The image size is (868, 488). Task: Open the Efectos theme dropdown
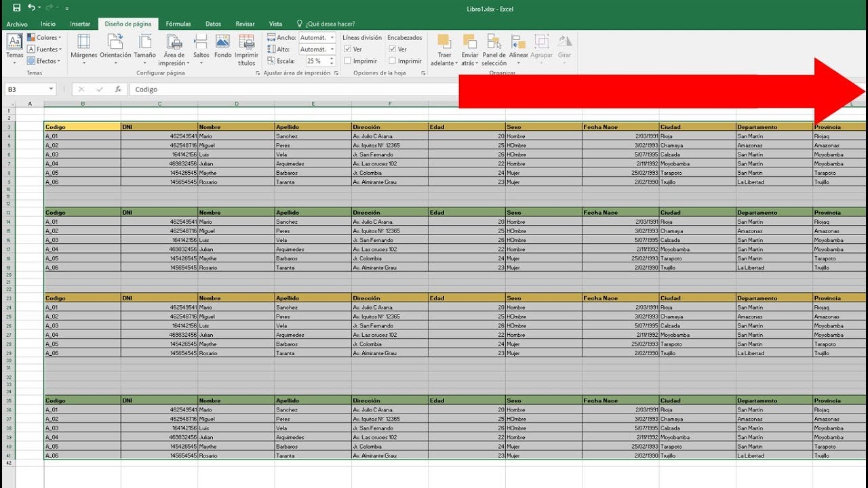point(44,61)
